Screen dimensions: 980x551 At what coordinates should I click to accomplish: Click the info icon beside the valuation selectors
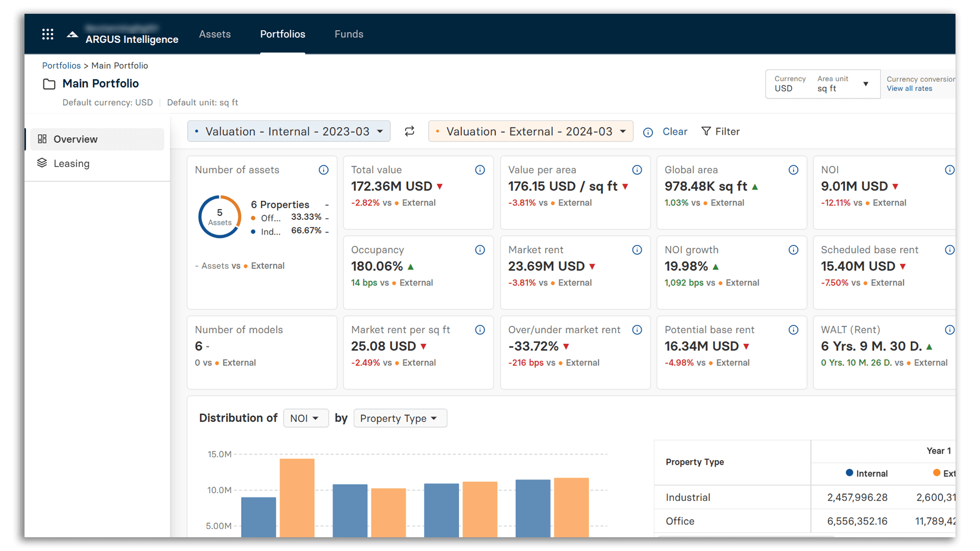[x=648, y=132]
